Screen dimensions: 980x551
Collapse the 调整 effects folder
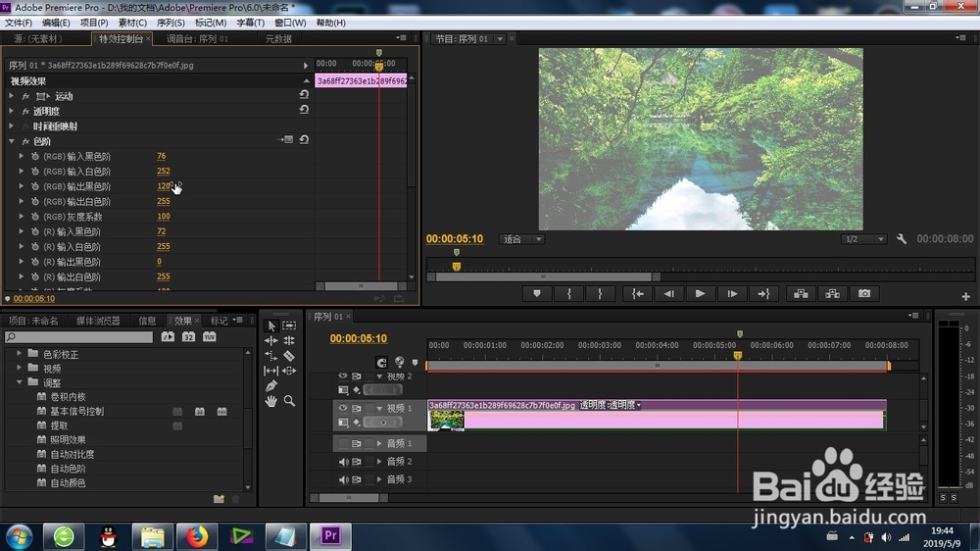click(x=19, y=382)
